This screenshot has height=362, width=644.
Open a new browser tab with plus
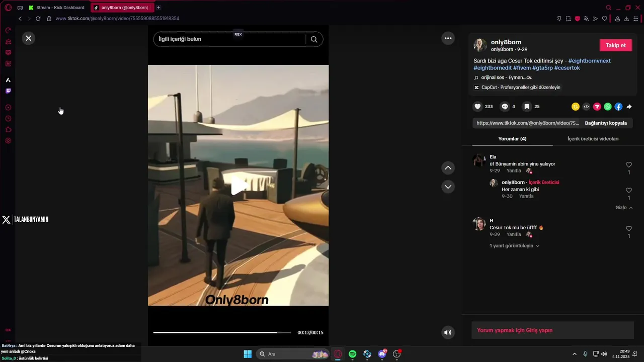[x=158, y=8]
